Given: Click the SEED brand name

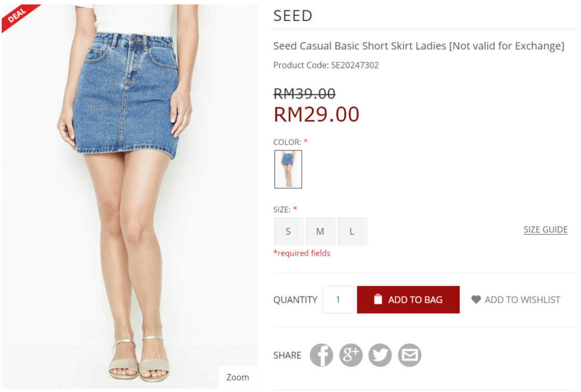Looking at the screenshot, I should tap(293, 16).
